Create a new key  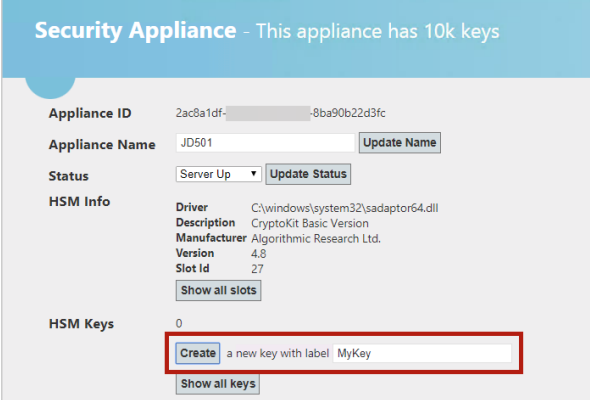(198, 353)
